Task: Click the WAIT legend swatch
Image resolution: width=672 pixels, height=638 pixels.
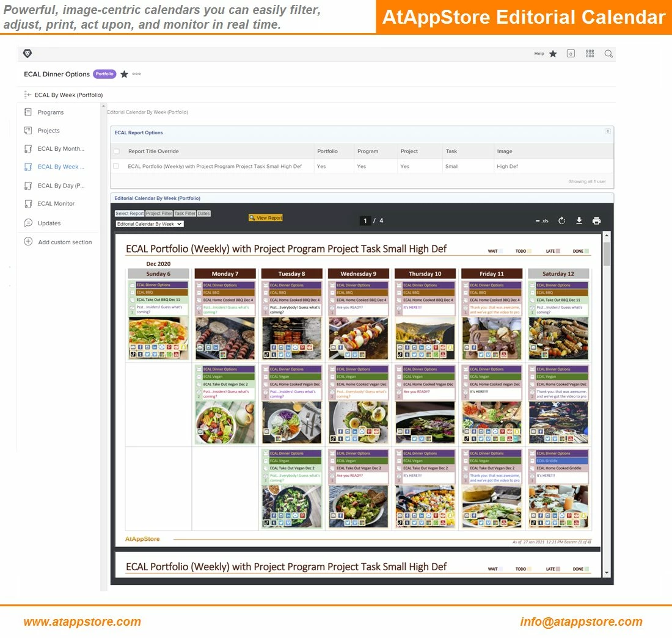Action: tap(500, 251)
